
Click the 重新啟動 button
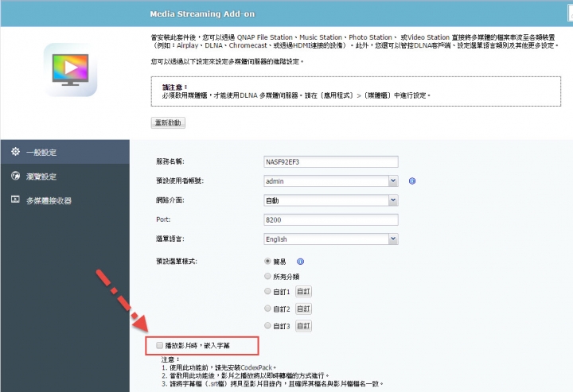click(168, 122)
